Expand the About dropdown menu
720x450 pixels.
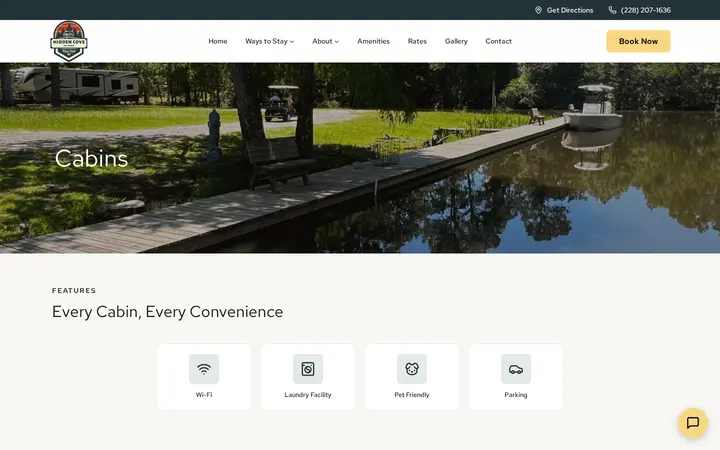click(326, 41)
